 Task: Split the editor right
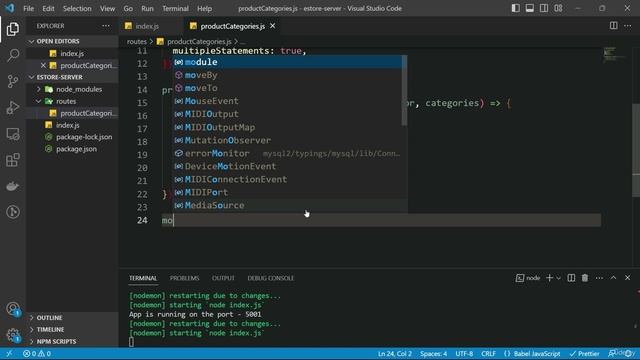pyautogui.click(x=613, y=26)
